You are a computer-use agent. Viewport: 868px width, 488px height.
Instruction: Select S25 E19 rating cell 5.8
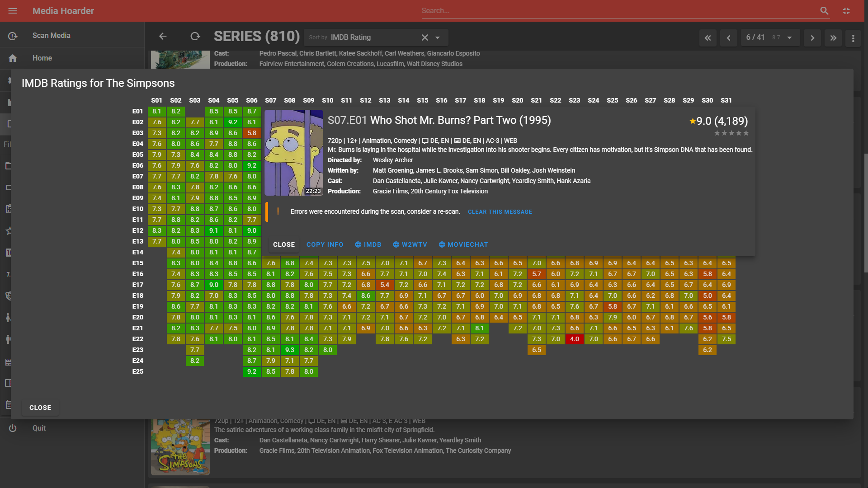click(613, 306)
